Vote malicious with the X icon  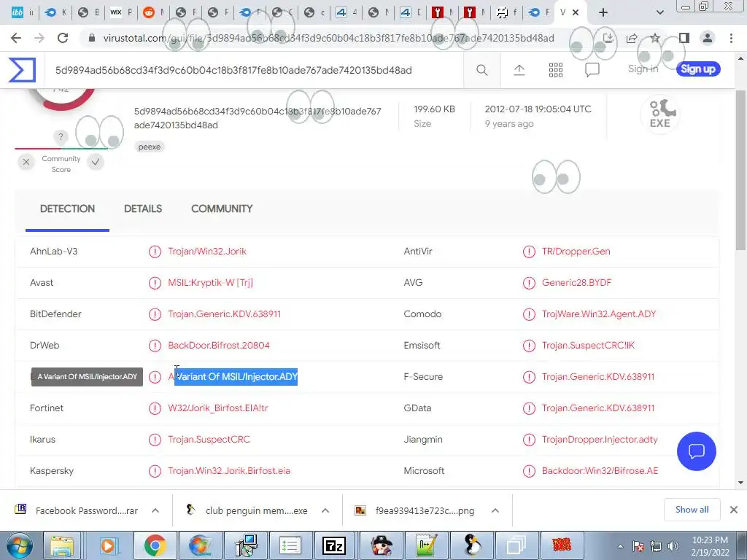26,162
